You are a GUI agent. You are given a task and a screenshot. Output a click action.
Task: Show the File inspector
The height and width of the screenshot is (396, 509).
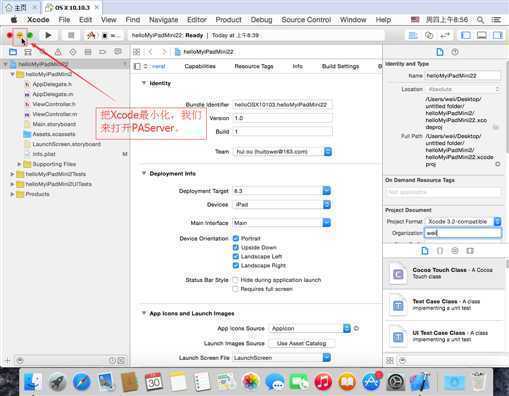[x=440, y=52]
